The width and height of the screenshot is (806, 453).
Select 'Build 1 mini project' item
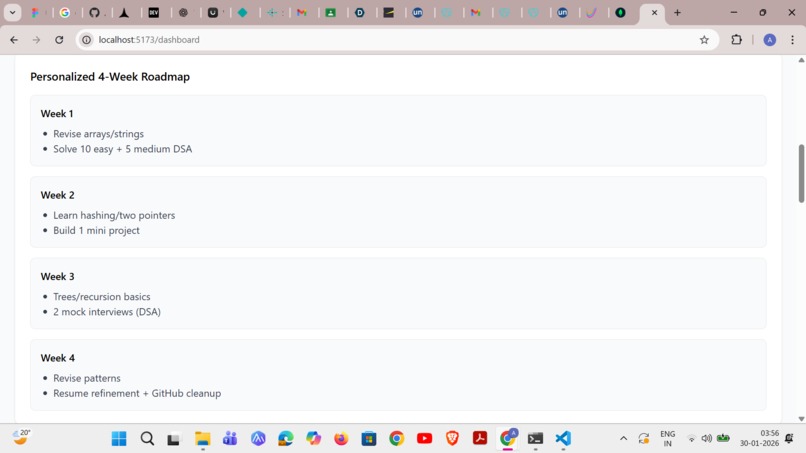97,230
